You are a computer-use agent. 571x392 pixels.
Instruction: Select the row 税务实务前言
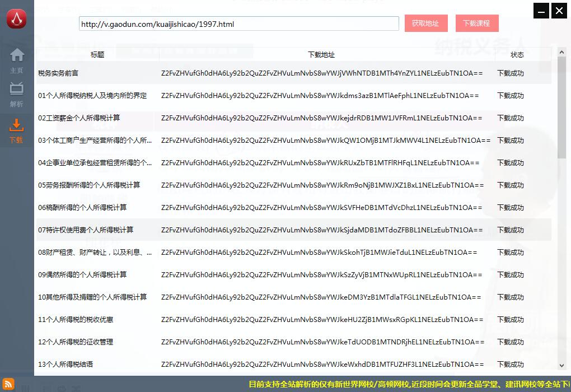[58, 73]
